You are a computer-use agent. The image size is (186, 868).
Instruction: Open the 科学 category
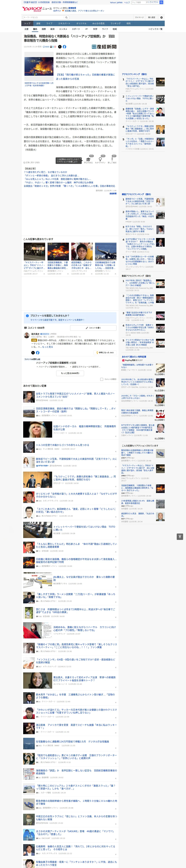pos(95,29)
